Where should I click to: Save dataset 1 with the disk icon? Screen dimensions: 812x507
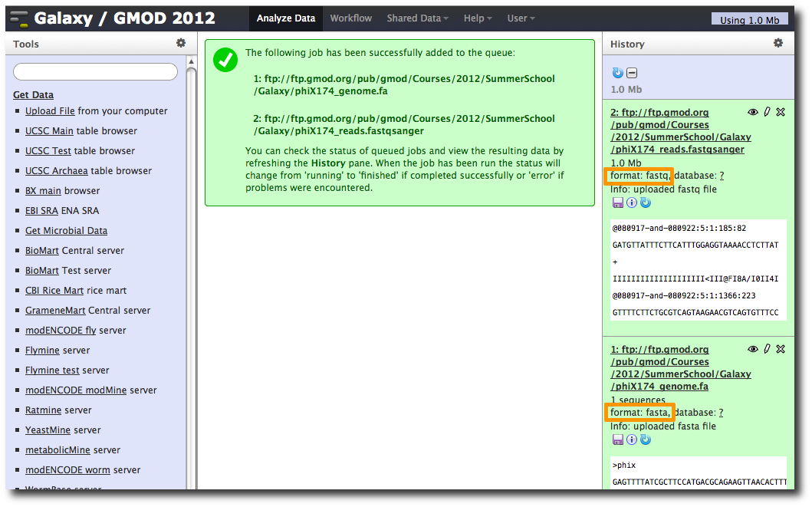617,440
